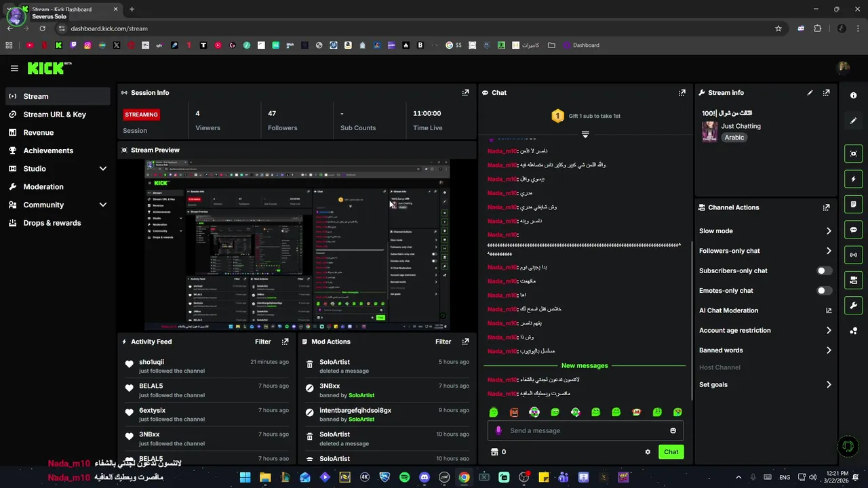Open Achievements page
Screen dimensions: 868x488
coord(58,150)
